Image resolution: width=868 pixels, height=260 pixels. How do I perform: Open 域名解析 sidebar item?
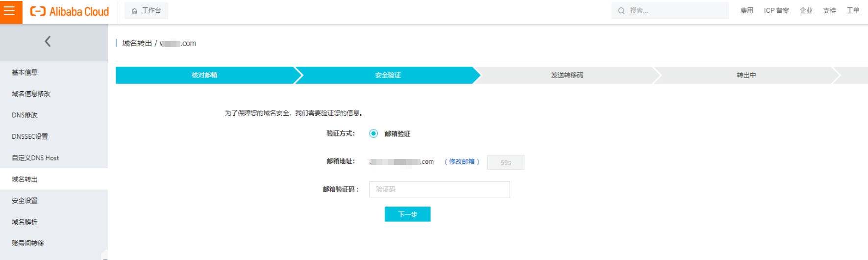click(25, 222)
